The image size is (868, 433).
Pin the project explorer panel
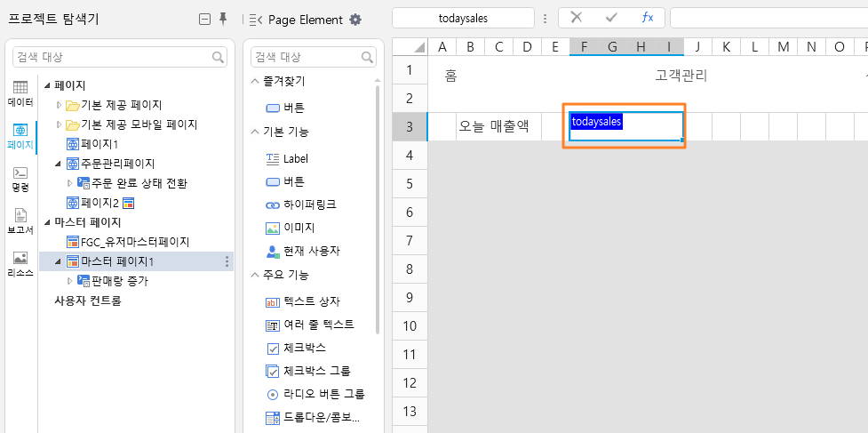click(223, 20)
